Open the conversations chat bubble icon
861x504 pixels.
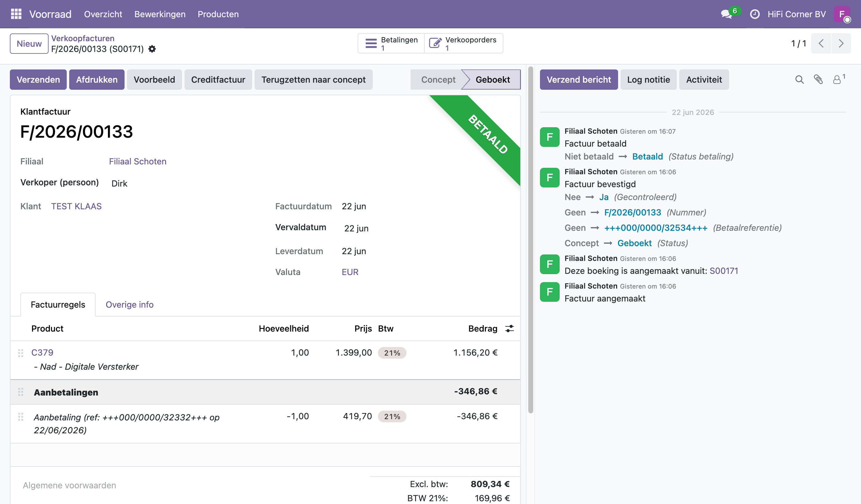point(726,14)
